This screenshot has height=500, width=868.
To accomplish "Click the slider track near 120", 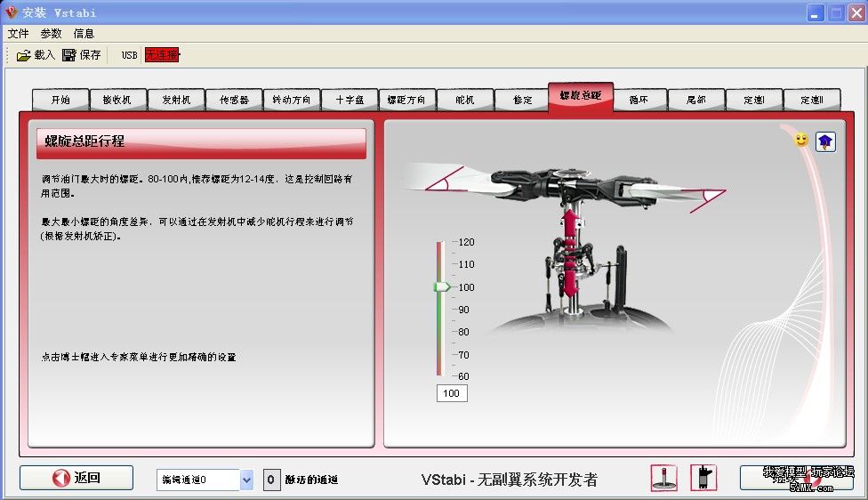I will (439, 243).
